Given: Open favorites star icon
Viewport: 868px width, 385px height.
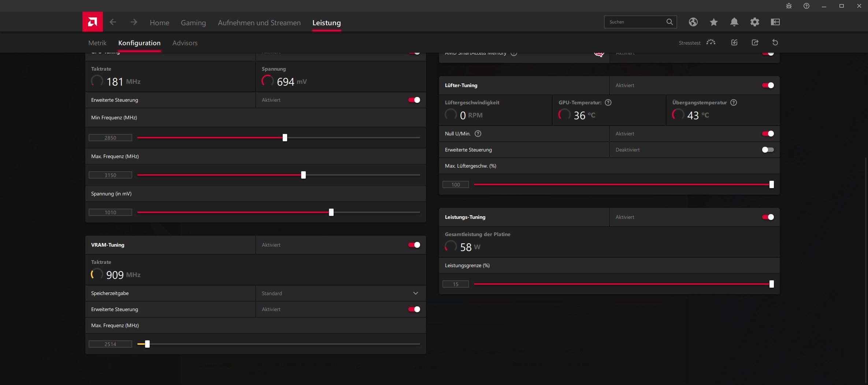Looking at the screenshot, I should 713,22.
